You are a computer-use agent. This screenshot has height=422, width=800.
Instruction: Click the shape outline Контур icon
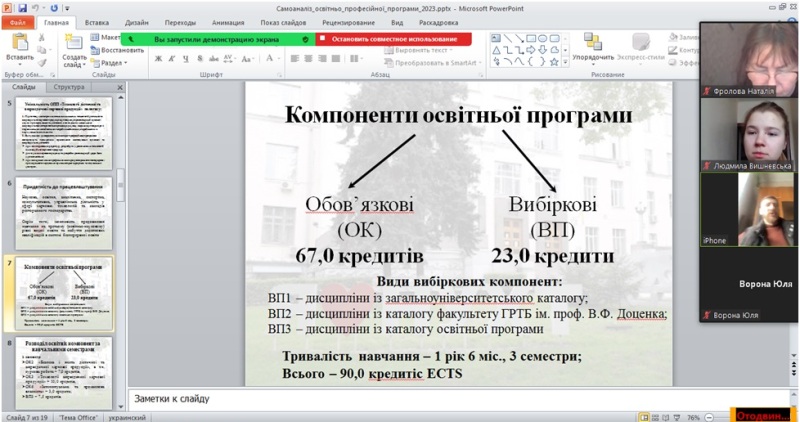point(673,50)
